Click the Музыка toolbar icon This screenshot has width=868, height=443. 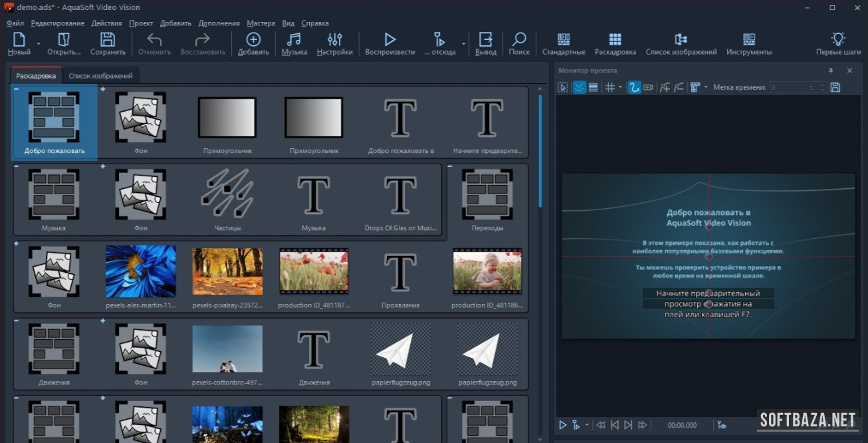294,40
